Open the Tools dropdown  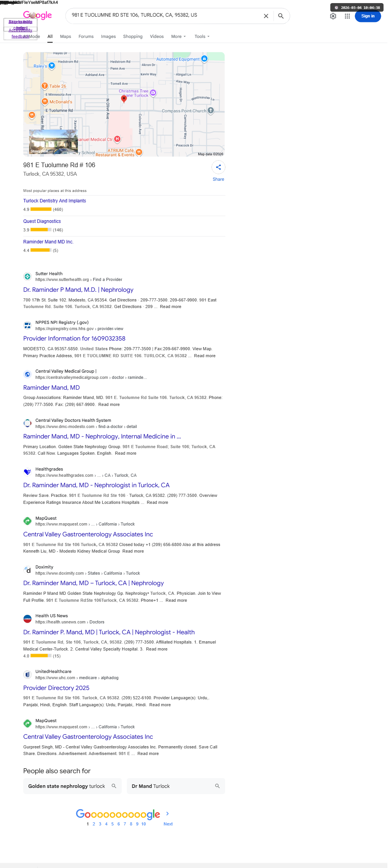202,36
